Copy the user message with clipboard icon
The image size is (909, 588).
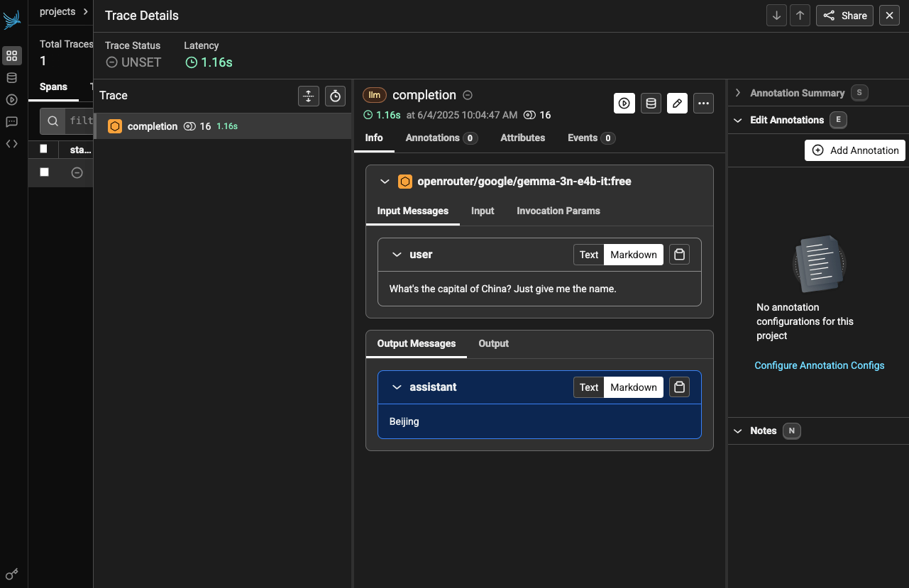(679, 255)
